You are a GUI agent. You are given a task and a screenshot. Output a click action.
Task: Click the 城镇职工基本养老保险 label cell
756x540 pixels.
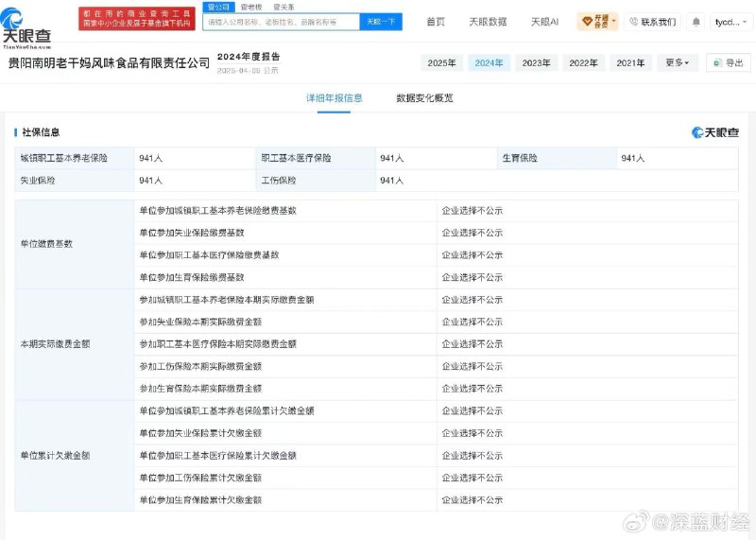75,158
